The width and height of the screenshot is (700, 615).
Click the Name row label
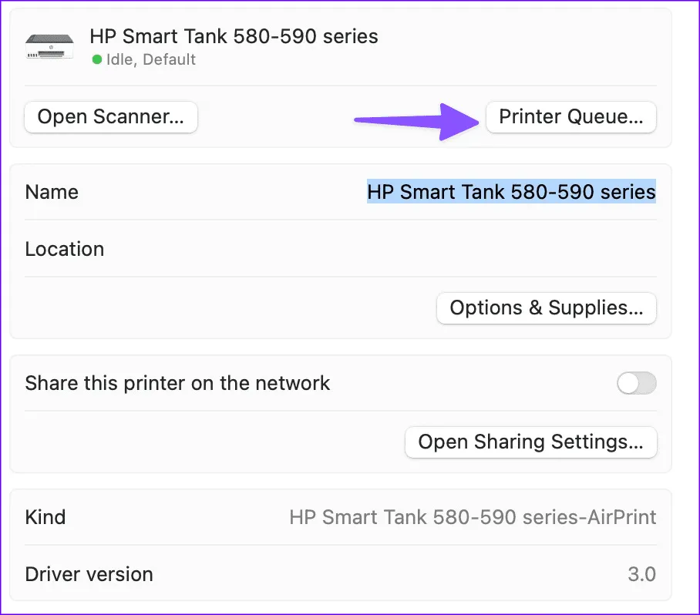click(x=52, y=192)
